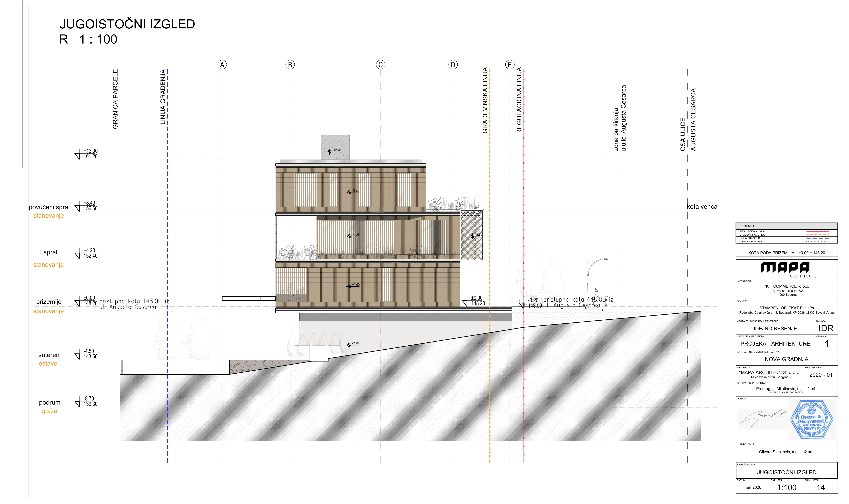Click the 'zona parkiranja' vertical label
The image size is (849, 504).
point(620,118)
